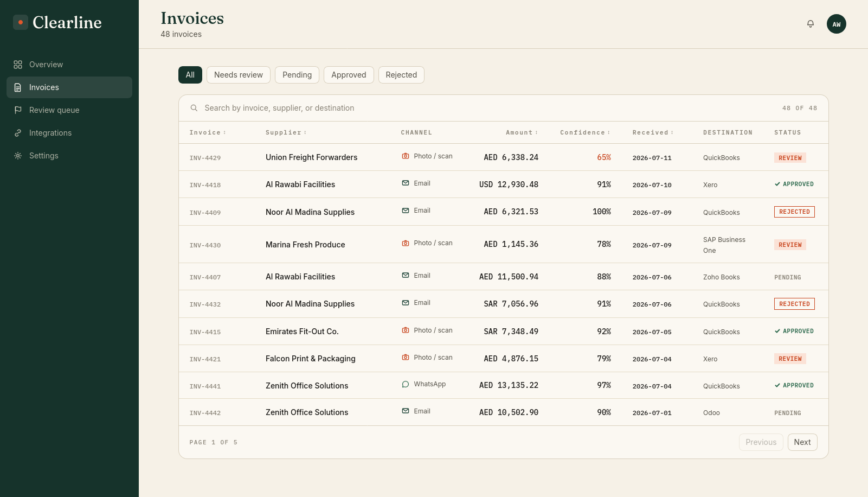868x497 pixels.
Task: Open Review queue page
Action: point(69,110)
